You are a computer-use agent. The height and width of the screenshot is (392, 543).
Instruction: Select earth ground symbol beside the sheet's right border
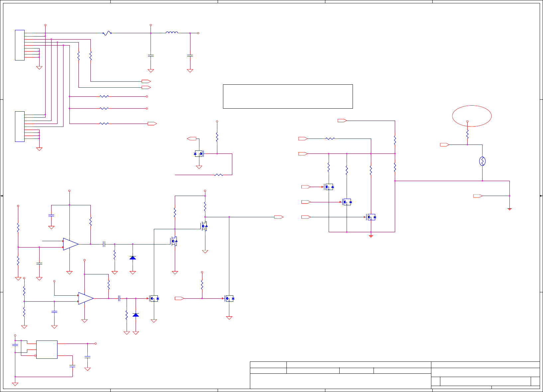tap(509, 209)
